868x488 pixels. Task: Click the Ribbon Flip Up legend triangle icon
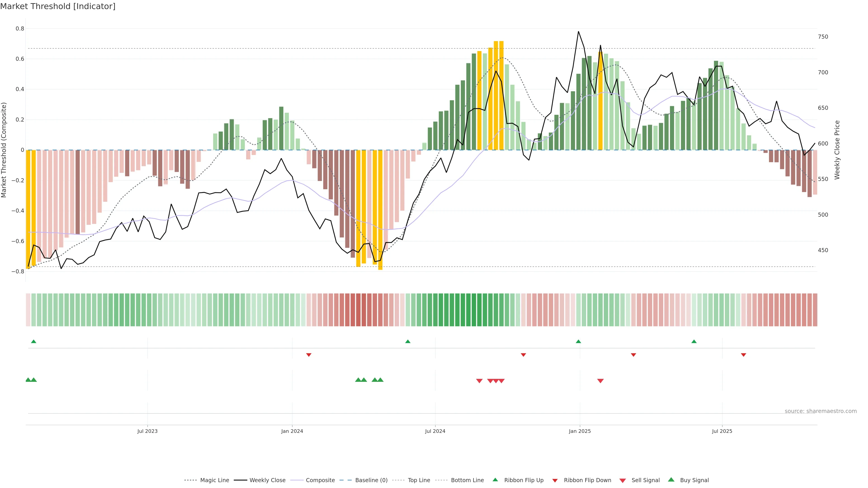tap(495, 480)
